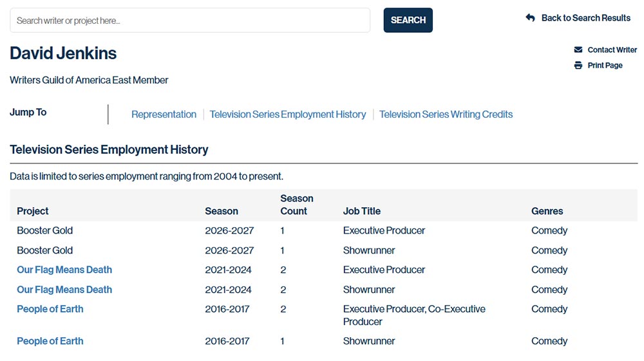The image size is (644, 361).
Task: Click the Print Page printer icon
Action: pos(578,65)
